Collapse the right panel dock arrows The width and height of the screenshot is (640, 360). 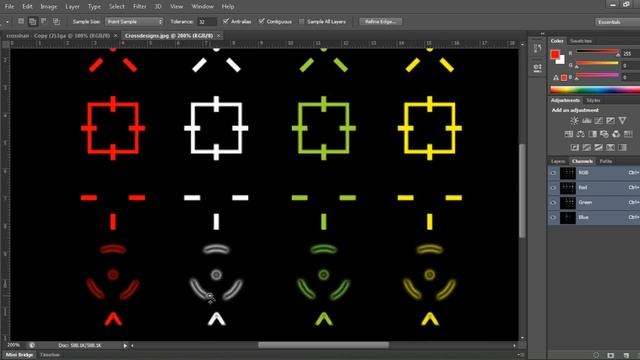[x=542, y=33]
